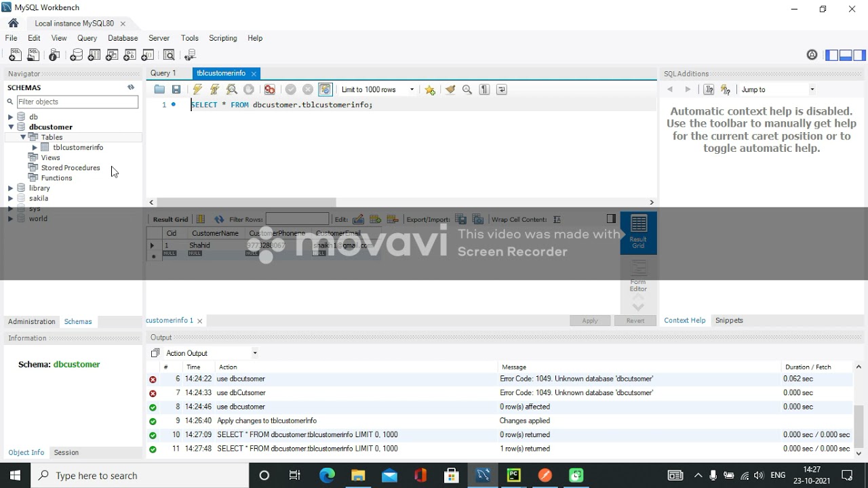The image size is (868, 488).
Task: Select the Views folder in dbcustomer
Action: [50, 157]
